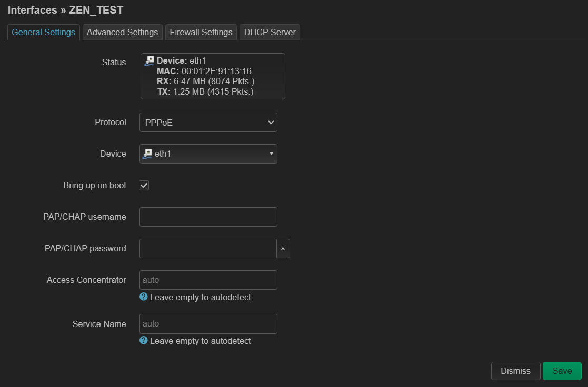Viewport: 588px width, 387px height.
Task: Switch to DHCP Server tab
Action: coord(270,32)
